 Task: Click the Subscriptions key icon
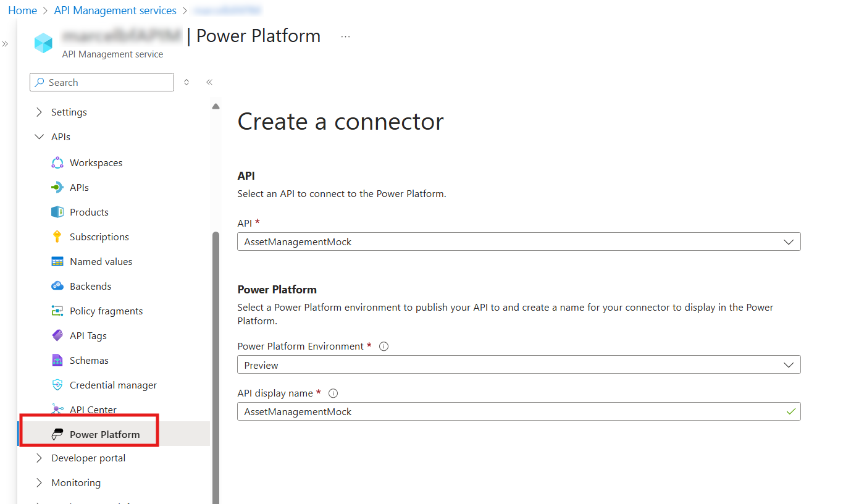[x=57, y=237]
